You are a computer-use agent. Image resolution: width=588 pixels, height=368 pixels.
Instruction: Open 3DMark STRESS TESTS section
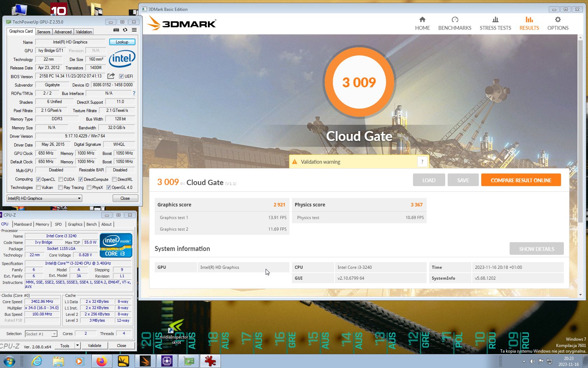(495, 24)
